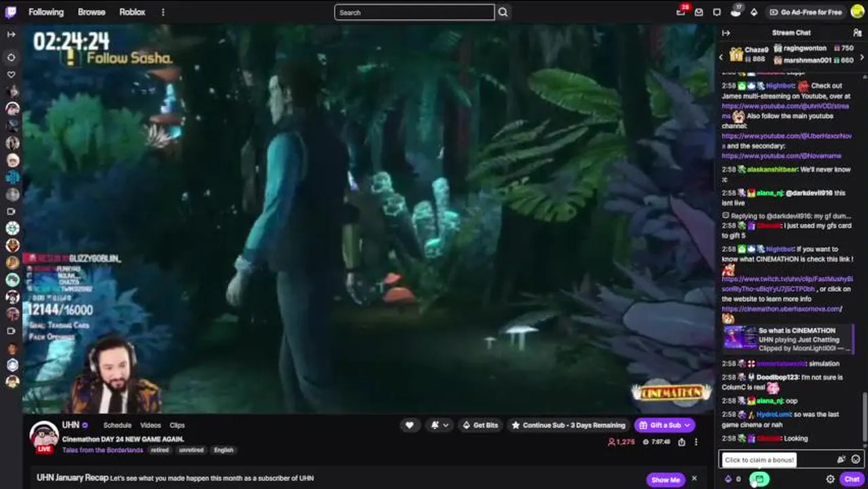868x489 pixels.
Task: Open the notification bell dropdown
Action: pos(439,425)
